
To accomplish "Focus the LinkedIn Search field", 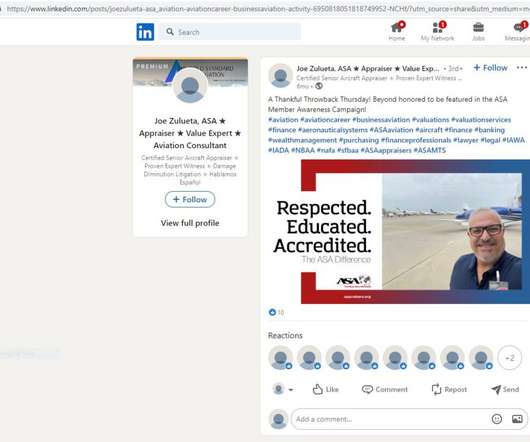I will (231, 32).
